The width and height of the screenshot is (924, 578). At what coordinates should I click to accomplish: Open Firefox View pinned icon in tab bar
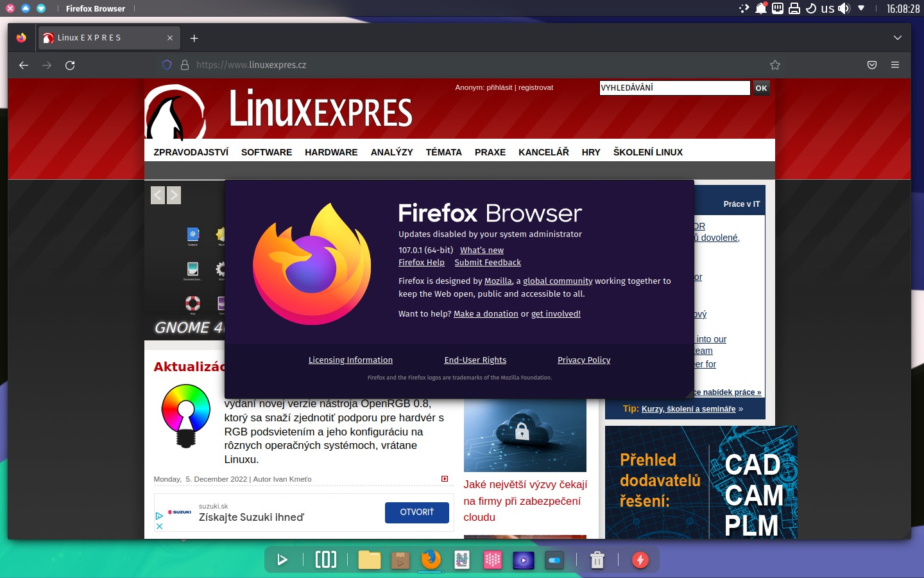pyautogui.click(x=21, y=38)
